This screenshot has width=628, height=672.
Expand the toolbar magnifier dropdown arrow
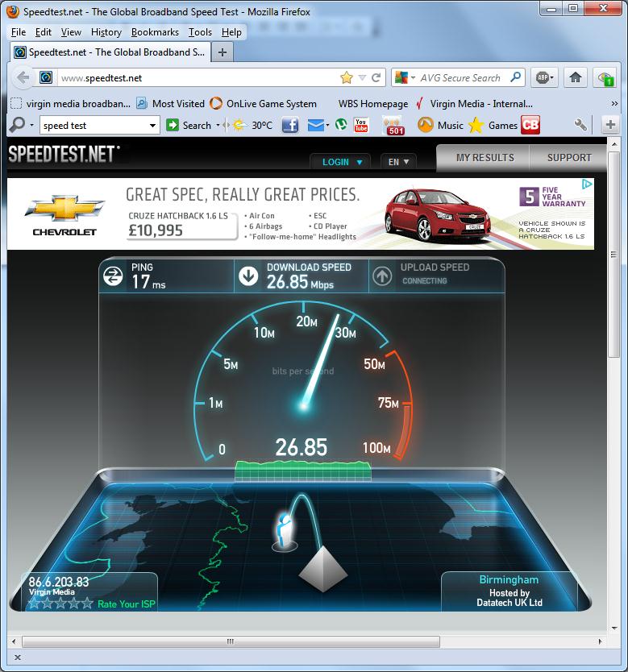[31, 126]
